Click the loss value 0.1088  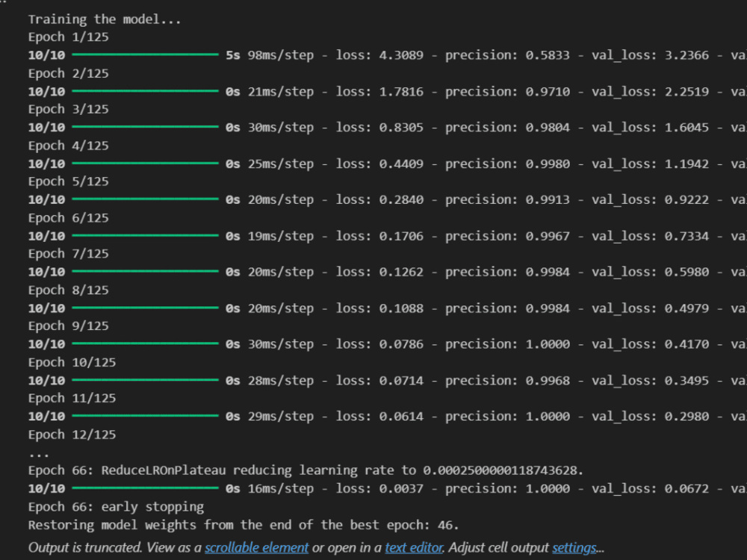(x=401, y=308)
